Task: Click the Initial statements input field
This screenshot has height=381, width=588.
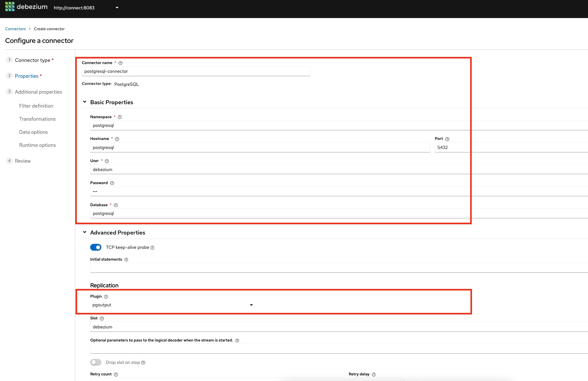Action: coord(339,268)
